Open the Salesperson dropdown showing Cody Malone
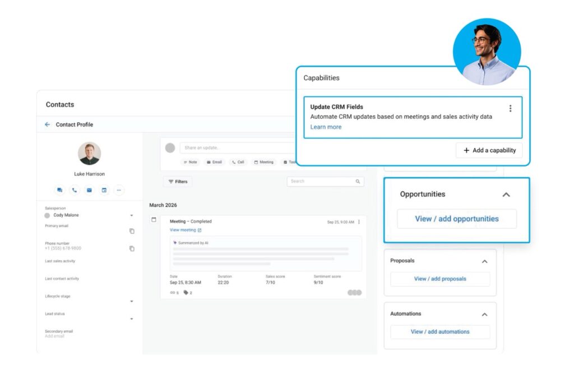Screen dimensions: 574x392 132,215
